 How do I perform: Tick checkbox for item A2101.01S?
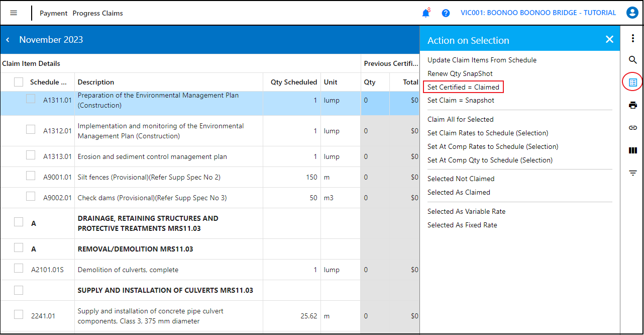tap(19, 268)
